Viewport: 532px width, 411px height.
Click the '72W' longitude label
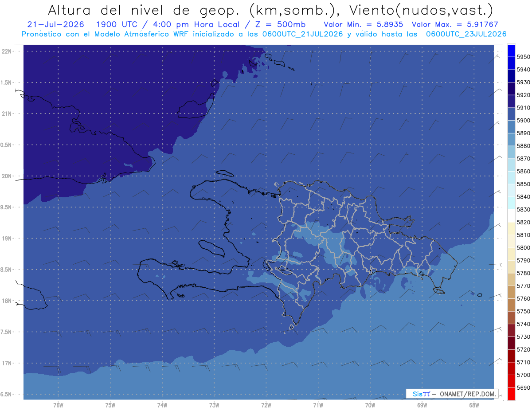click(266, 405)
